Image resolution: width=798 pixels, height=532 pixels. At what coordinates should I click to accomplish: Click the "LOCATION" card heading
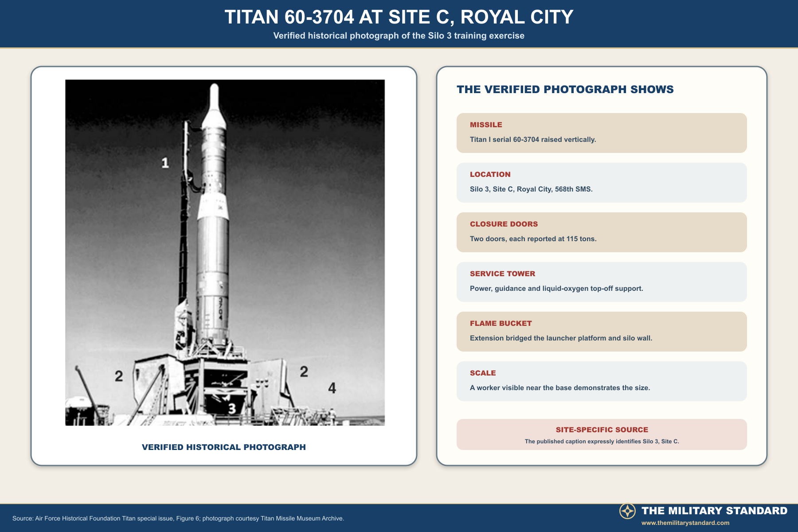point(490,175)
